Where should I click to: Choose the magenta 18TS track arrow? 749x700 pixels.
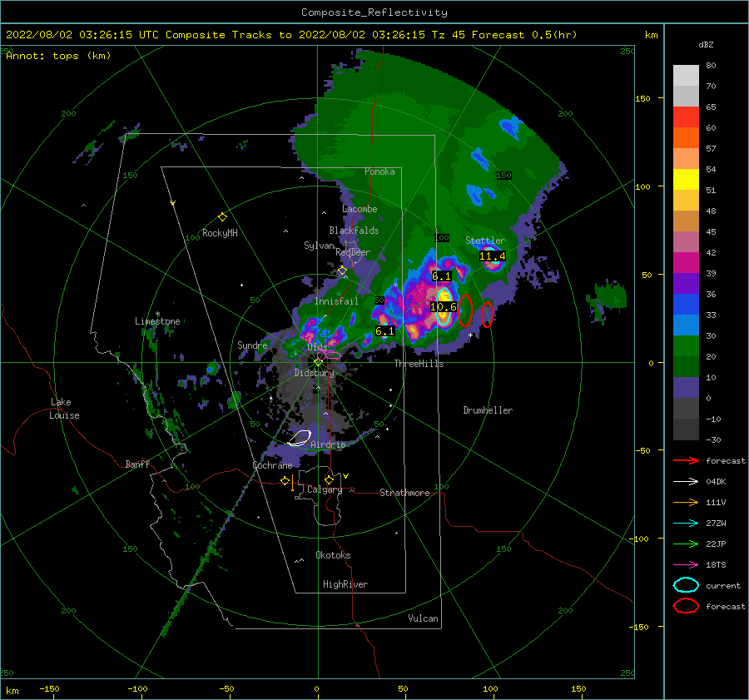click(x=686, y=565)
